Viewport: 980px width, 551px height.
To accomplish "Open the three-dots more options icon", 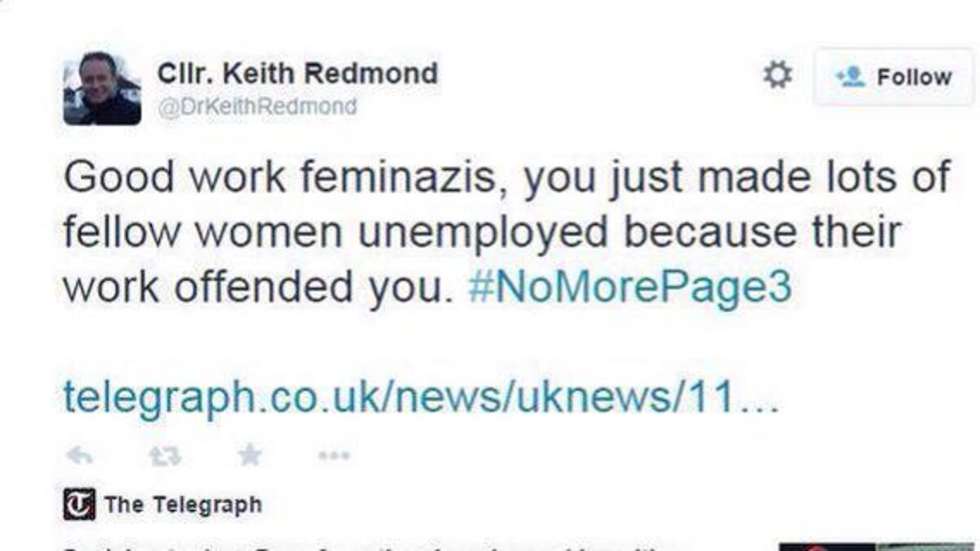I will 333,455.
